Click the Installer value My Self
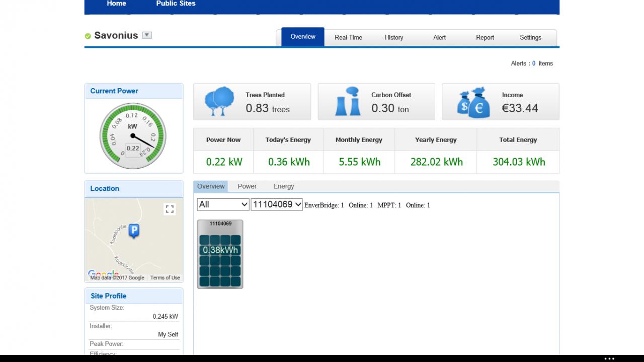Viewport: 644px width, 362px height. click(168, 334)
